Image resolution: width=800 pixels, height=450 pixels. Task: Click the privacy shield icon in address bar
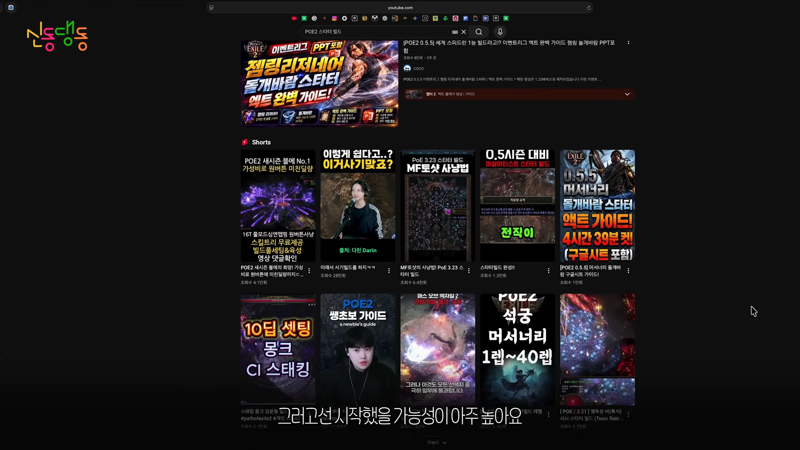click(211, 8)
